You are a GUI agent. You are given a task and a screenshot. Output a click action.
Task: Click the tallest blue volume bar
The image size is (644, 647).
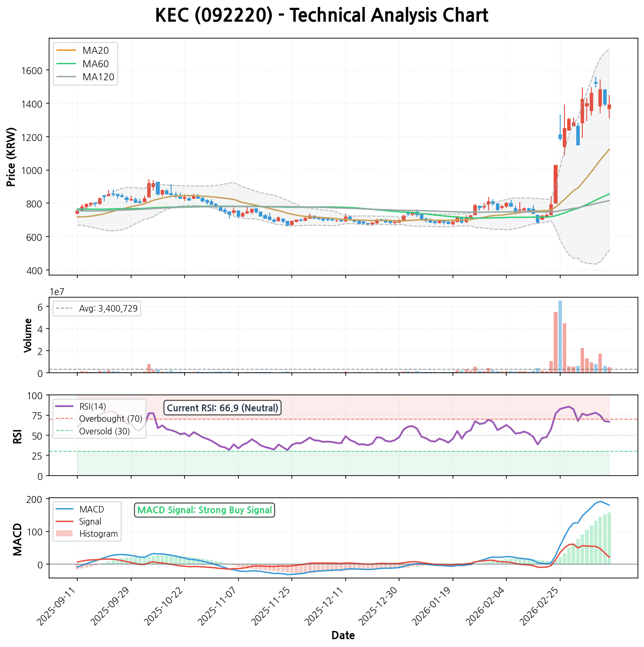[560, 336]
